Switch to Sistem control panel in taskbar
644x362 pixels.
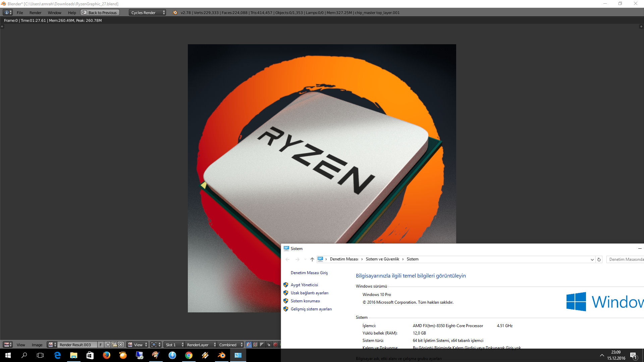click(238, 355)
